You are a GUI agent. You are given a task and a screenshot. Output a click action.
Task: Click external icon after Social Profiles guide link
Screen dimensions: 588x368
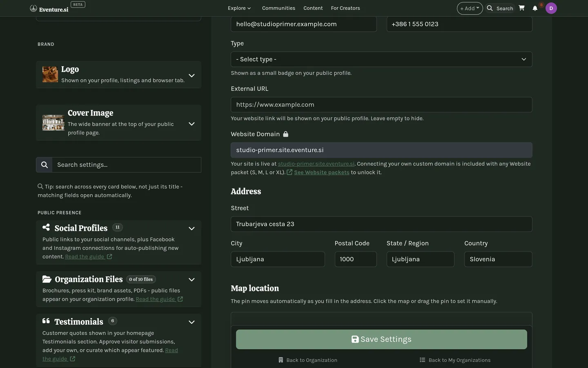click(x=109, y=256)
